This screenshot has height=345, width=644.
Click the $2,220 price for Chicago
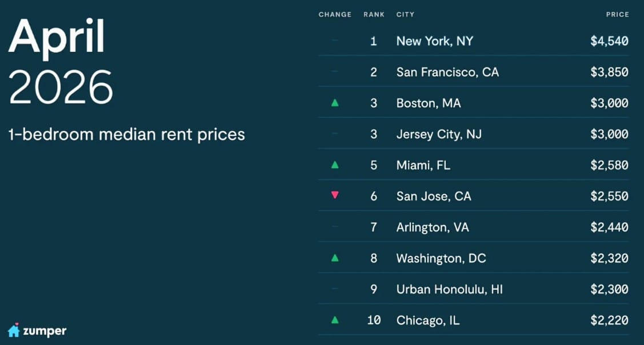click(x=609, y=320)
